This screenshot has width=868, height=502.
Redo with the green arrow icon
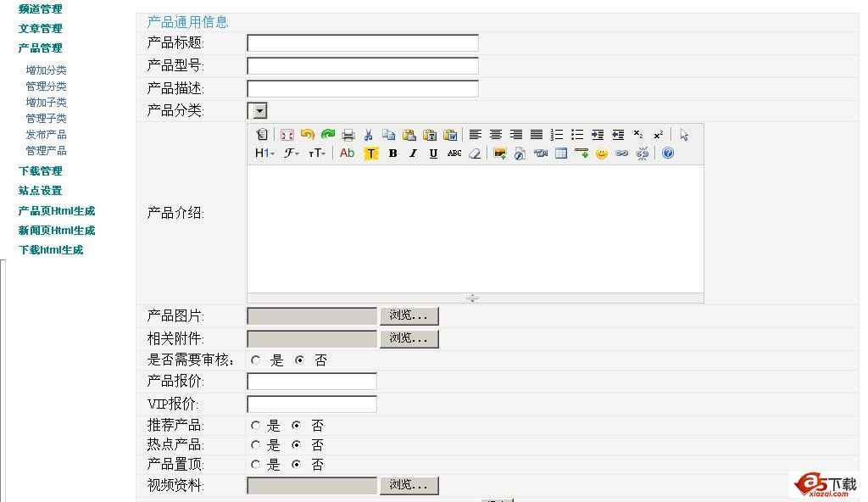click(x=328, y=135)
